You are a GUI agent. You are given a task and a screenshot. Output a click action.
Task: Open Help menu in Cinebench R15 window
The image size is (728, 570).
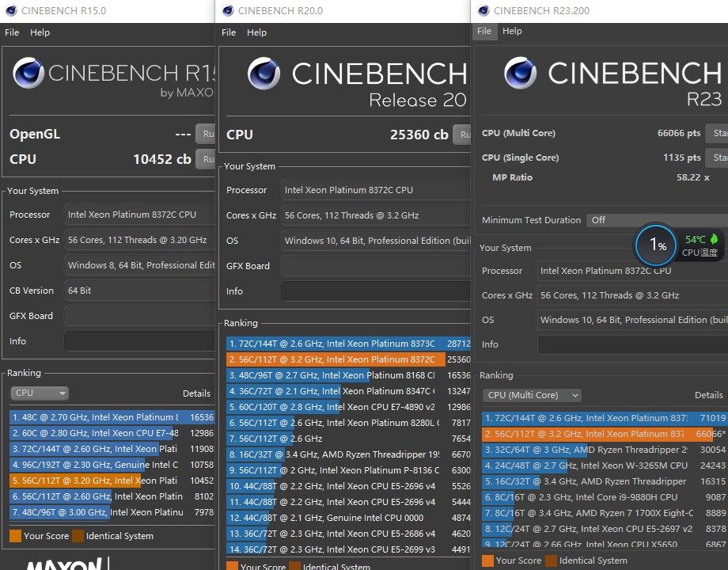tap(40, 32)
